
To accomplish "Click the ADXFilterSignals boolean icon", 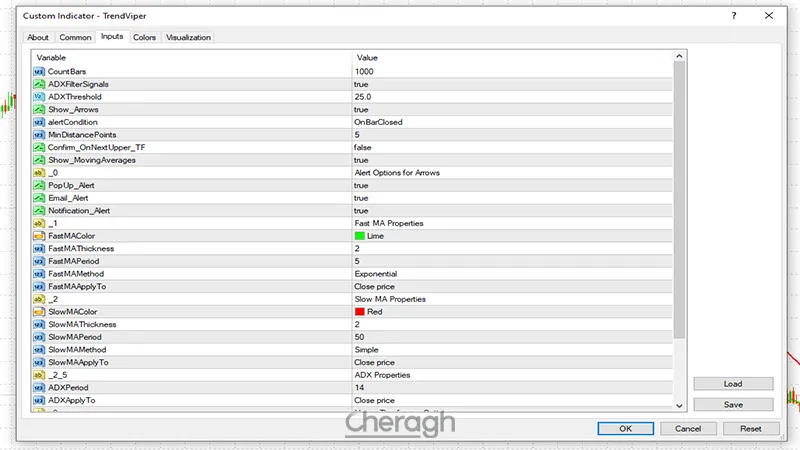I will coord(39,84).
